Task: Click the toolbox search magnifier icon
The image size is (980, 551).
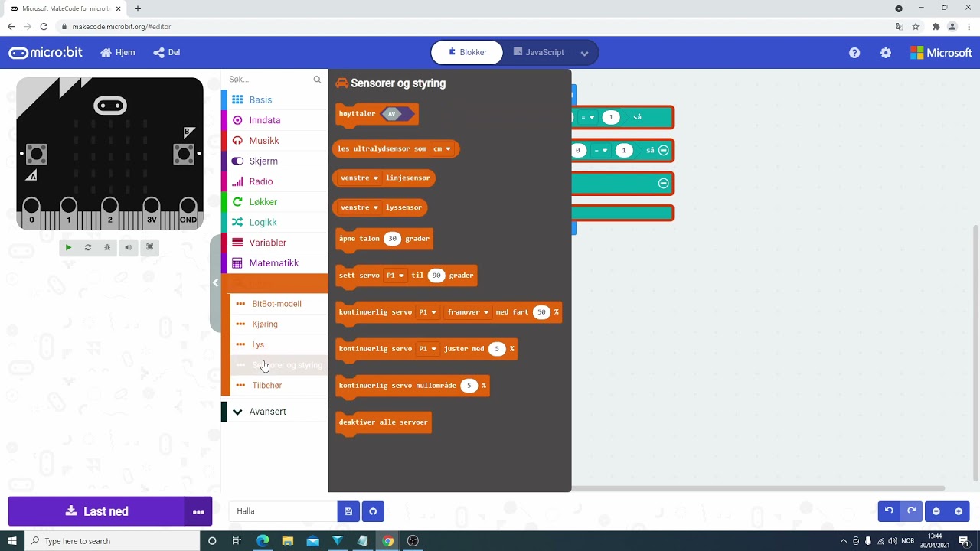Action: [317, 80]
